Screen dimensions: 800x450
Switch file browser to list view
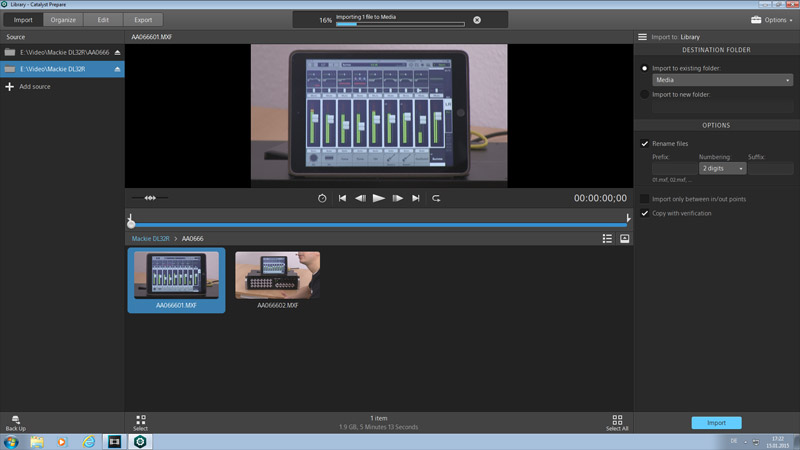click(607, 239)
